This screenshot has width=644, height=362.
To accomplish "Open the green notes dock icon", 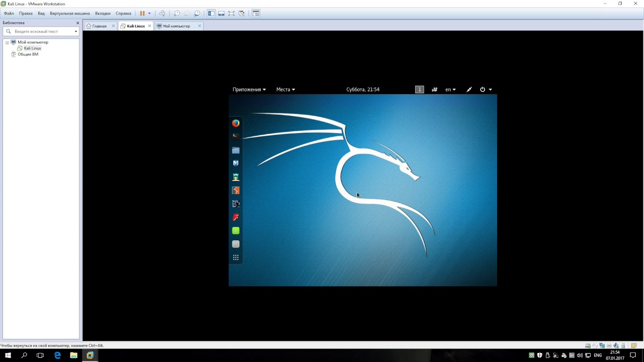I will [x=235, y=230].
